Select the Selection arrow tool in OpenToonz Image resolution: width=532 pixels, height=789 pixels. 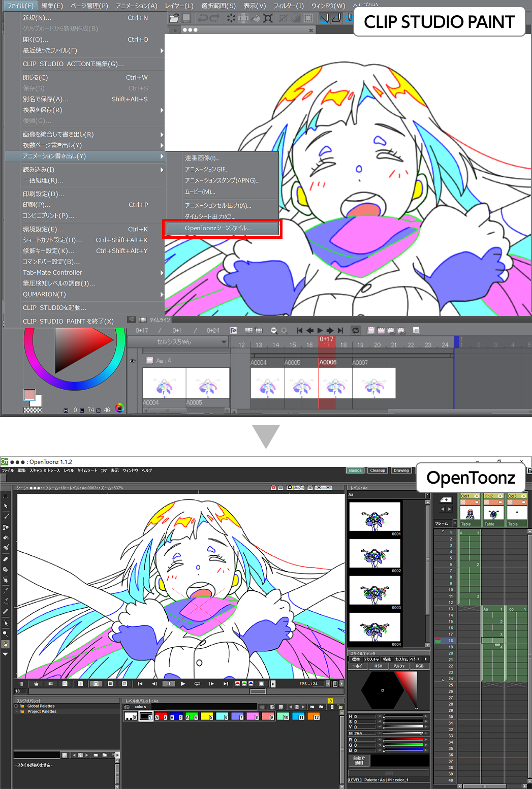coord(6,506)
